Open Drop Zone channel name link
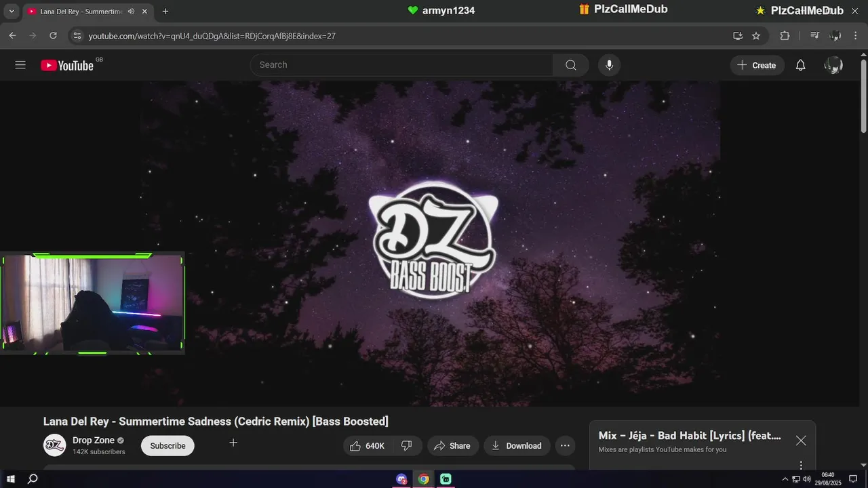 pyautogui.click(x=94, y=441)
